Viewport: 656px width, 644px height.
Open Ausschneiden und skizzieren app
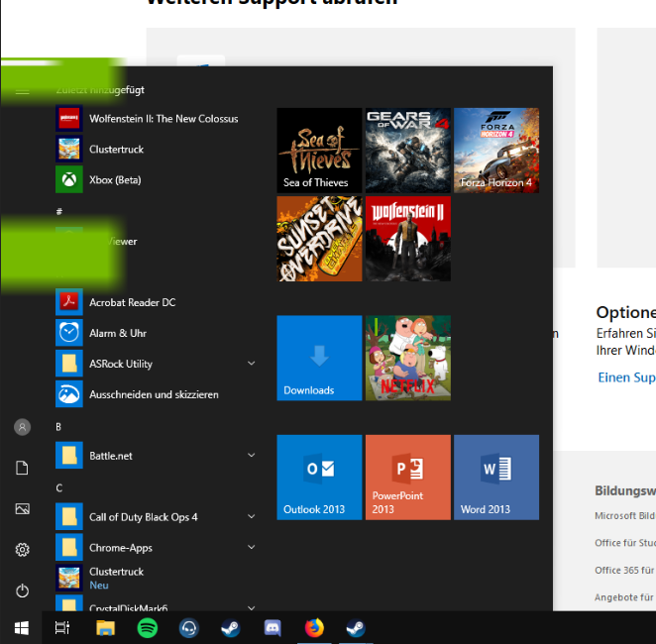[155, 394]
